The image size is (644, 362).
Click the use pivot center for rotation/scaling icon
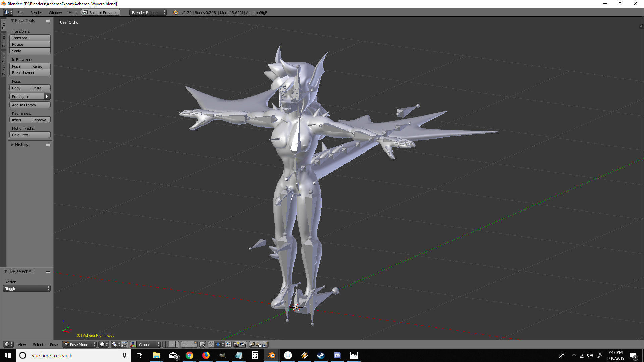pos(124,344)
